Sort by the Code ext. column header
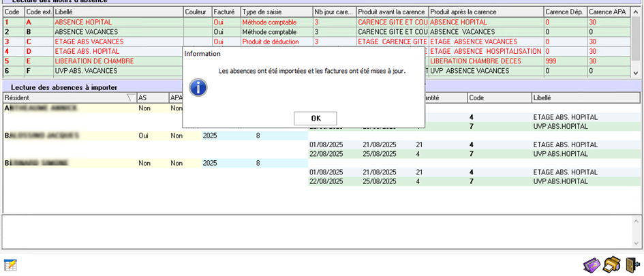 pyautogui.click(x=39, y=12)
